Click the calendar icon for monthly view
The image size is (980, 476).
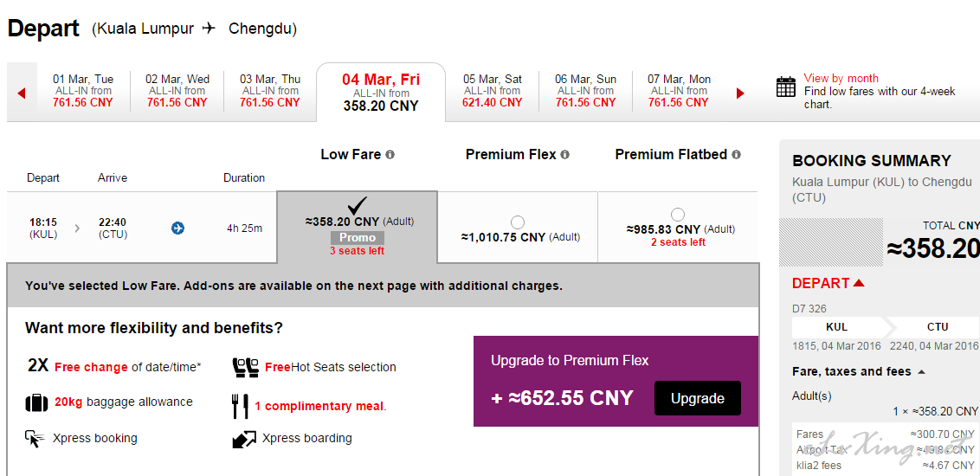point(785,87)
